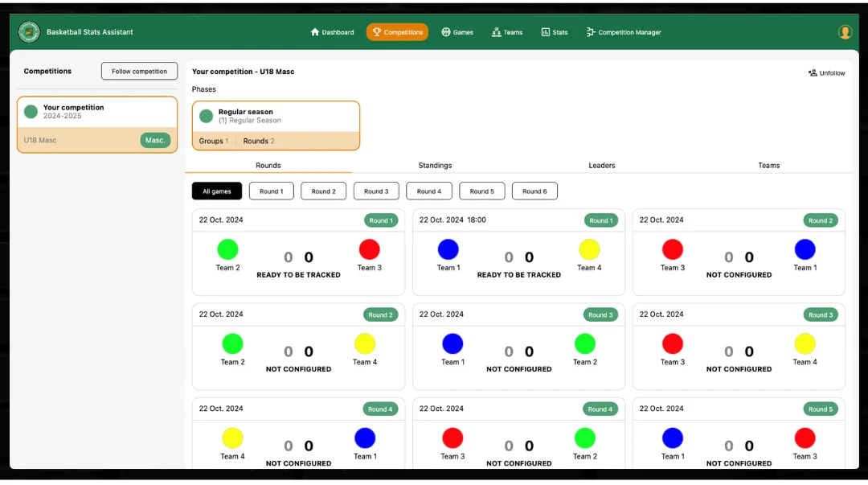
Task: Open the user profile avatar
Action: pos(845,32)
